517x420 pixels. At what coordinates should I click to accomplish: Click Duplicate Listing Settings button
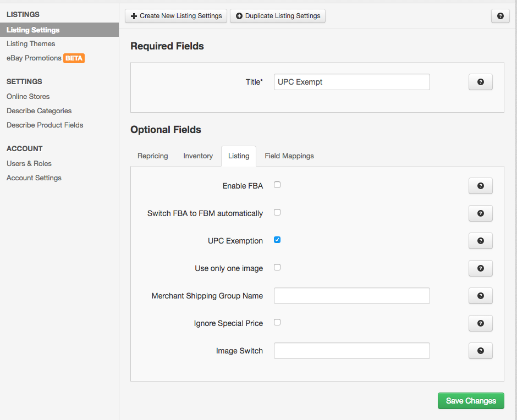point(278,16)
